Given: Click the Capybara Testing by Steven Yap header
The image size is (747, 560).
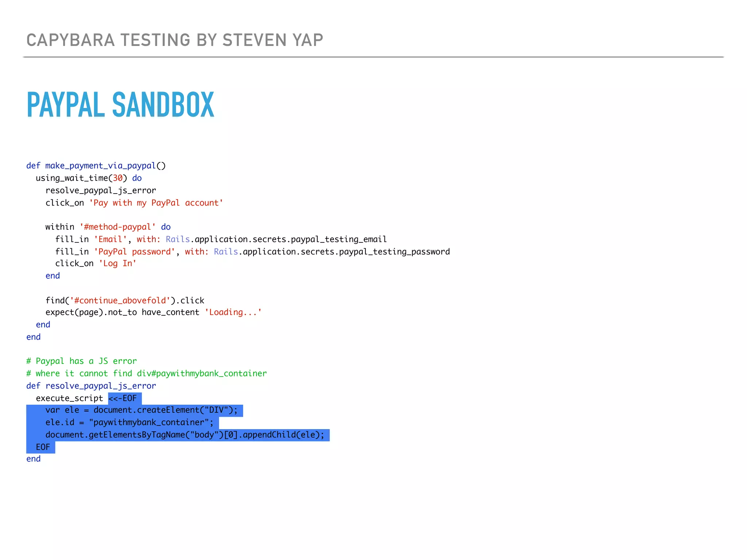Looking at the screenshot, I should (x=175, y=40).
